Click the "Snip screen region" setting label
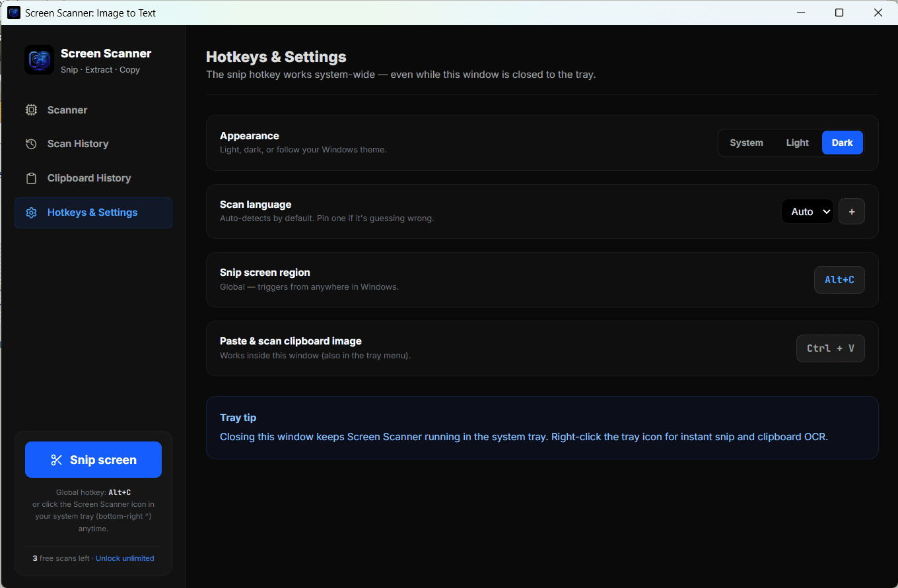898x588 pixels. 265,273
